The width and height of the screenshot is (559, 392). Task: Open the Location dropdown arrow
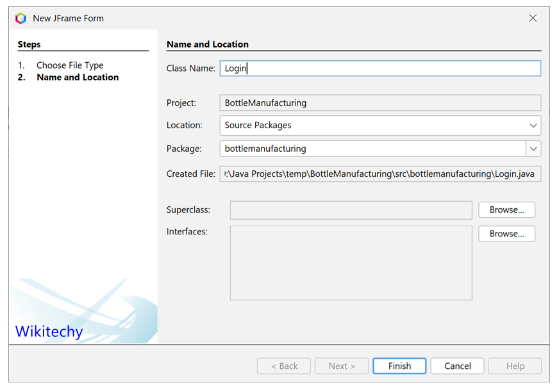tap(534, 126)
